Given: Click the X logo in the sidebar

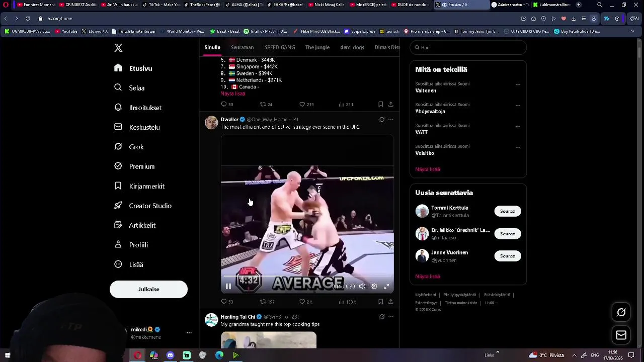Looking at the screenshot, I should coord(118,48).
